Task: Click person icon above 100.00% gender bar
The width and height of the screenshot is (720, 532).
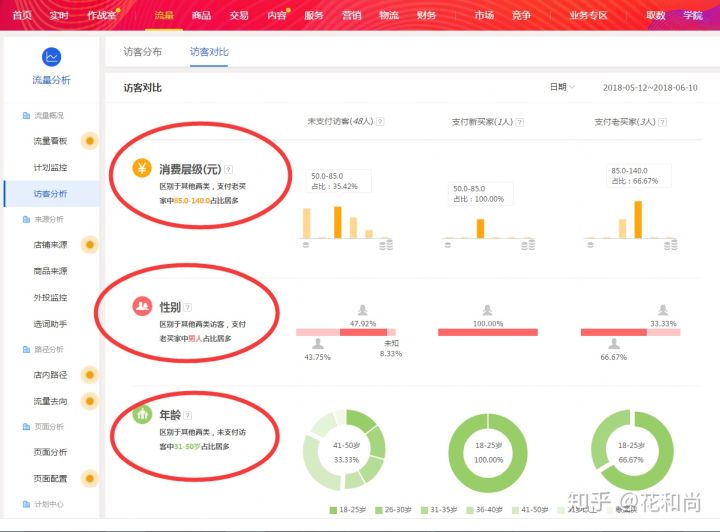Action: (488, 310)
